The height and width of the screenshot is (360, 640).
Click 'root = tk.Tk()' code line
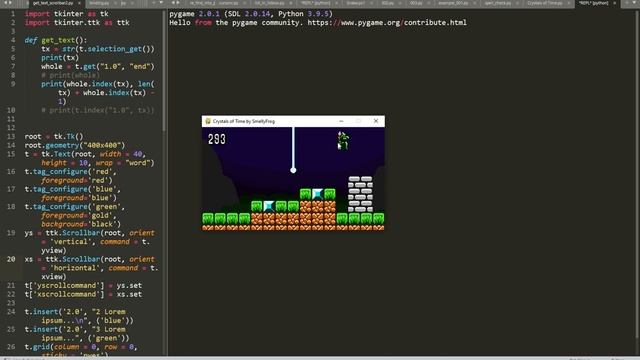tap(53, 136)
